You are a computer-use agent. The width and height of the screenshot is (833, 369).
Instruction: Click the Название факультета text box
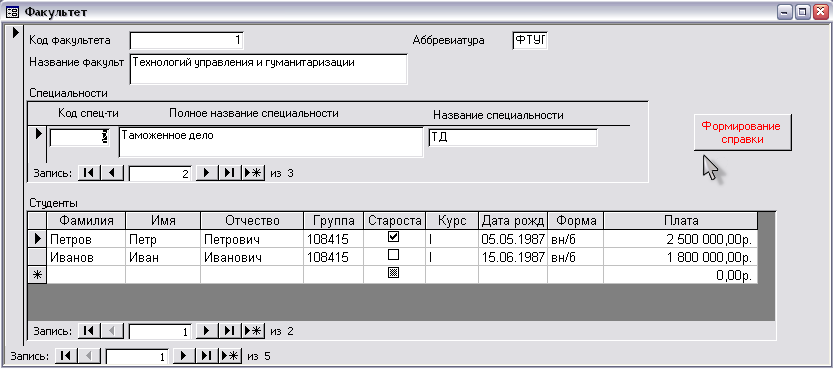click(268, 69)
